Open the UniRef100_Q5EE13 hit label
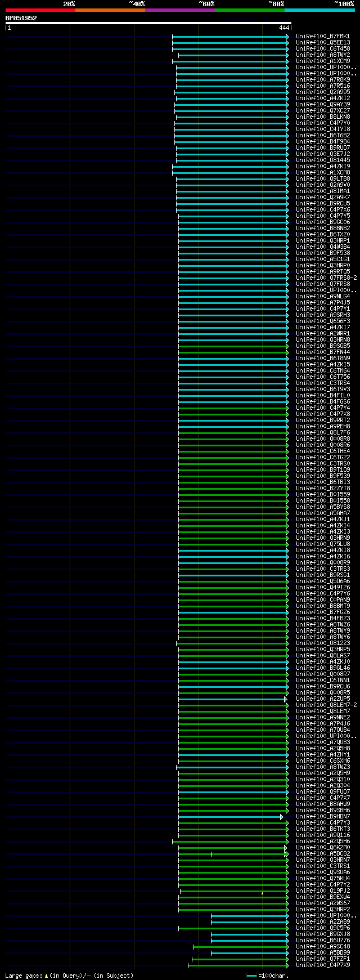This screenshot has width=360, height=980. 323,43
